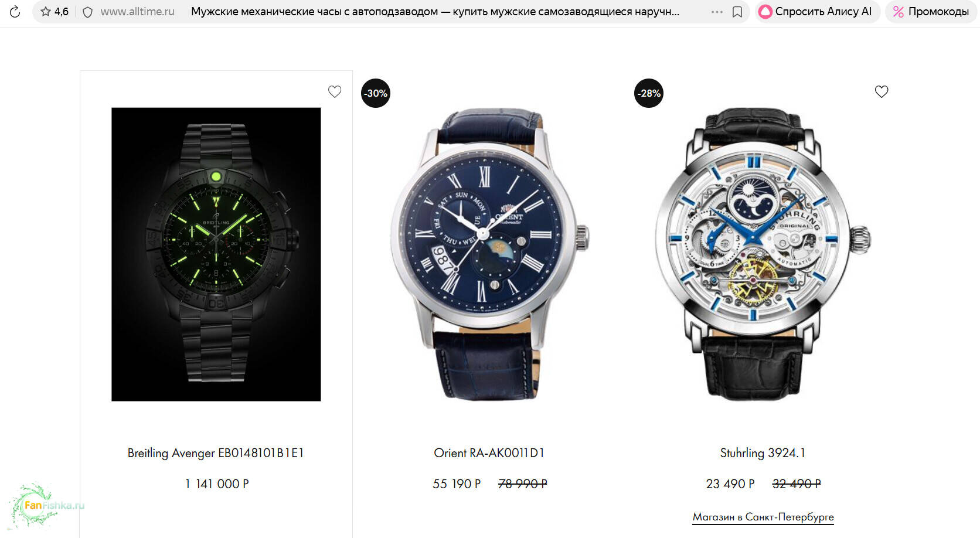Click the -30% discount badge
Viewport: 980px width, 538px height.
click(376, 93)
